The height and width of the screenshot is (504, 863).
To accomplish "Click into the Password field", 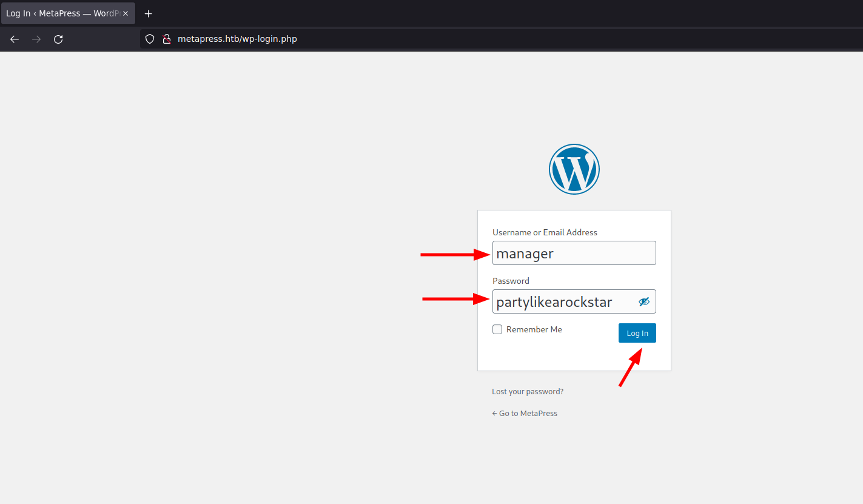I will [x=574, y=301].
